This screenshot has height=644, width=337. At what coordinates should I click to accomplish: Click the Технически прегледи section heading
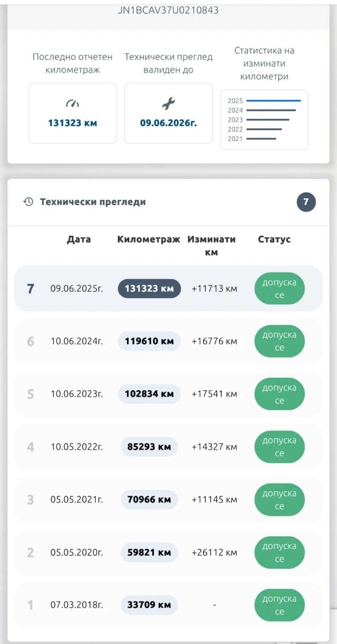point(93,202)
